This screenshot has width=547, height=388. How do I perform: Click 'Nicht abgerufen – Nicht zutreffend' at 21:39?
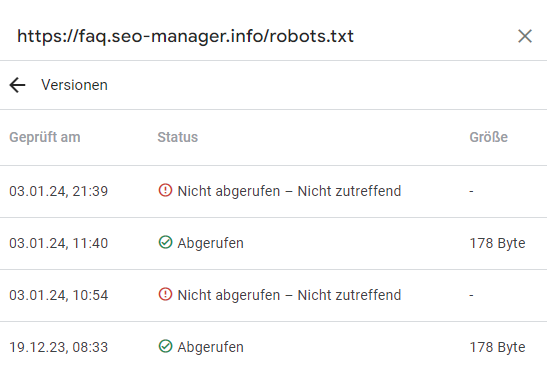(x=289, y=191)
